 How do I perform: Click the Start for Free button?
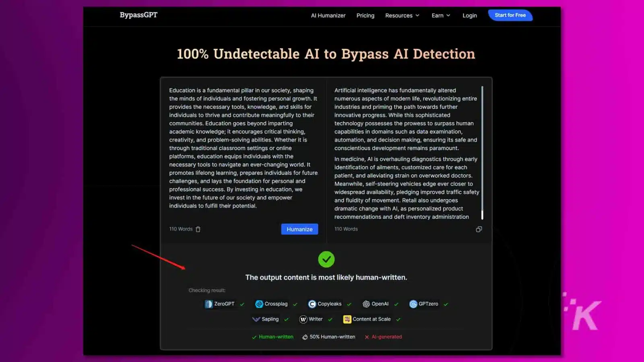click(x=510, y=15)
